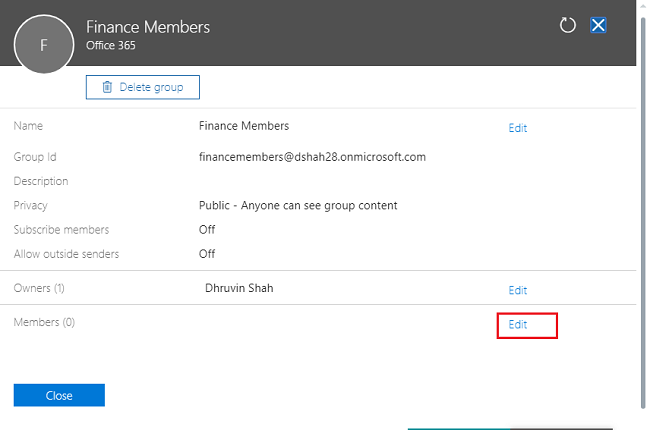Image resolution: width=650 pixels, height=430 pixels.
Task: Open Edit for the Owners section
Action: (x=517, y=290)
